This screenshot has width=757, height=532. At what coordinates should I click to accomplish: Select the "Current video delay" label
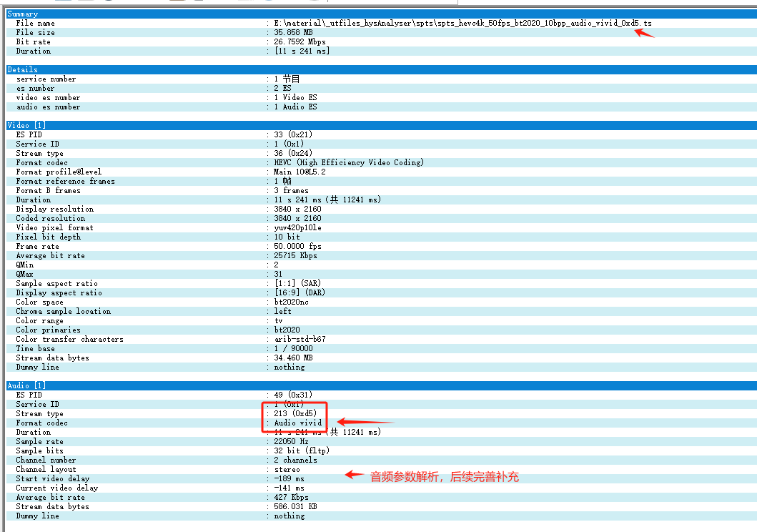point(57,488)
